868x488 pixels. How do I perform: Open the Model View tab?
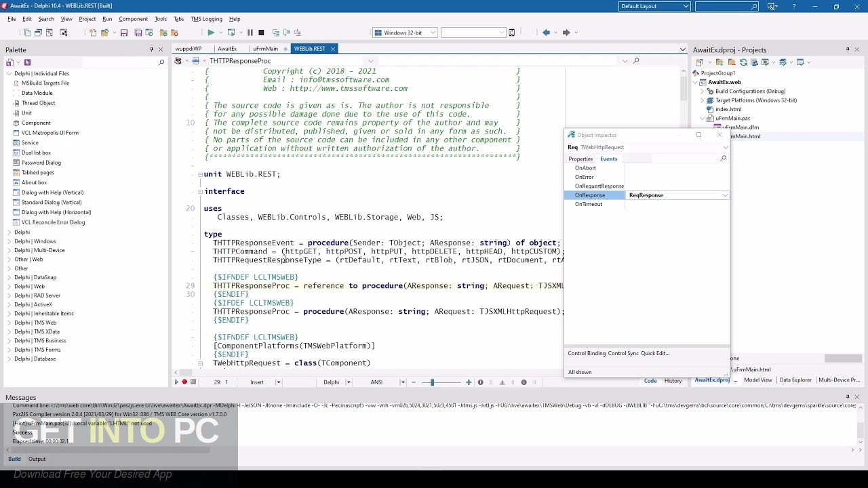pos(757,380)
